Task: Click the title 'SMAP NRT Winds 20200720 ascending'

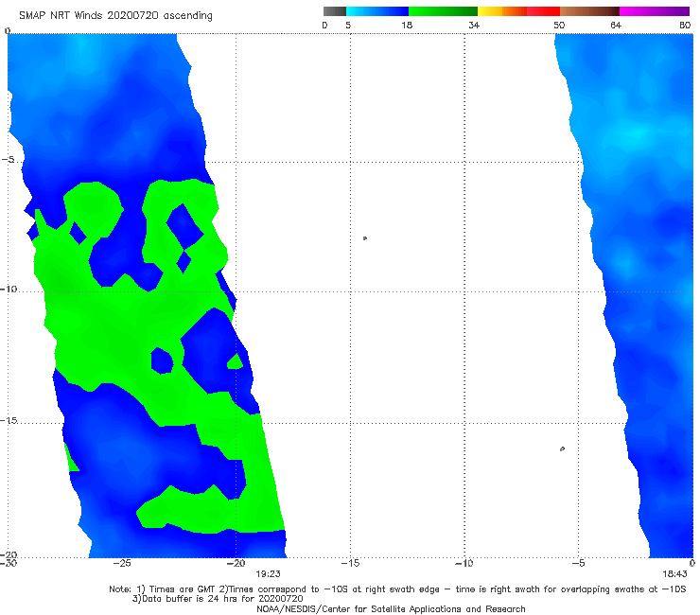Action: (115, 15)
